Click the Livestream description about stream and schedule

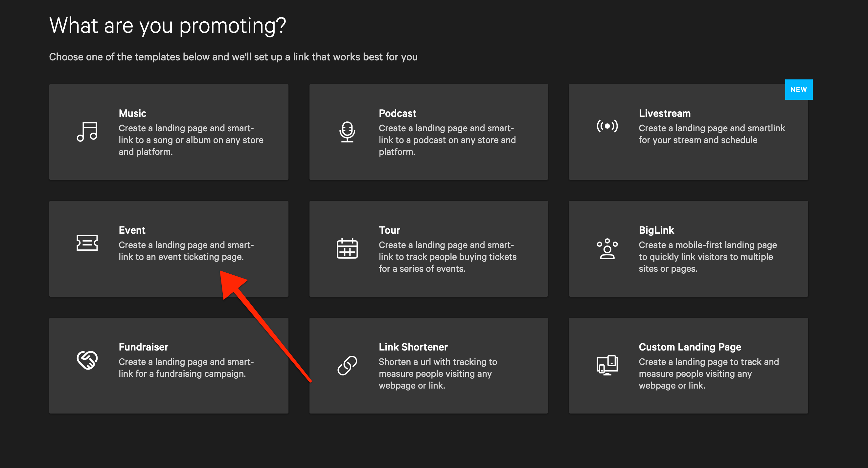click(x=712, y=134)
